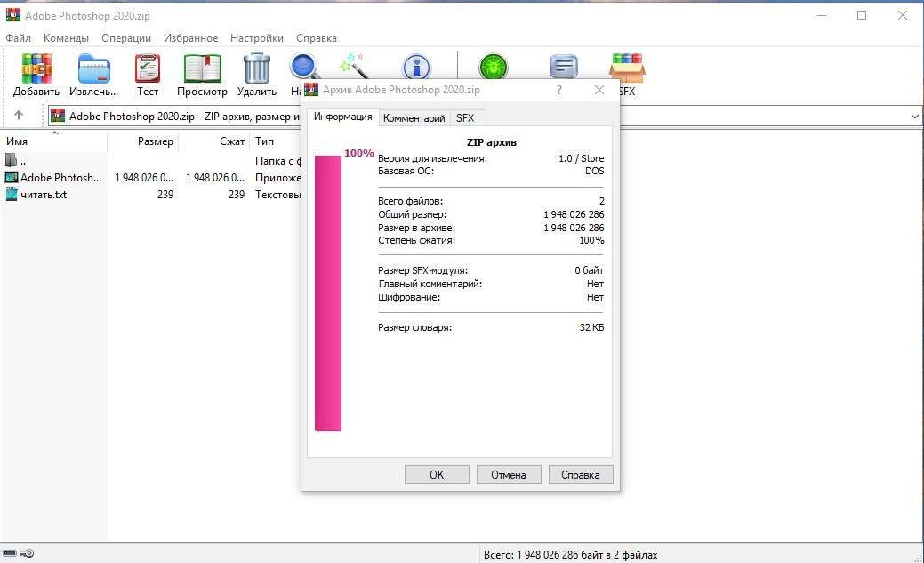This screenshot has height=563, width=924.
Task: Open the Файл menu
Action: pos(19,37)
